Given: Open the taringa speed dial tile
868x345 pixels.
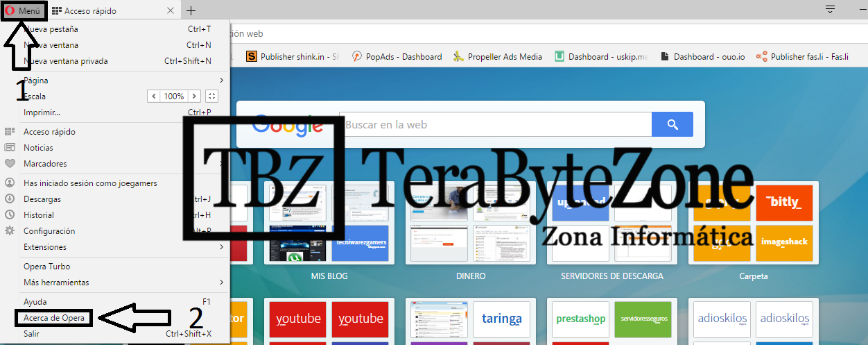Looking at the screenshot, I should tap(501, 319).
